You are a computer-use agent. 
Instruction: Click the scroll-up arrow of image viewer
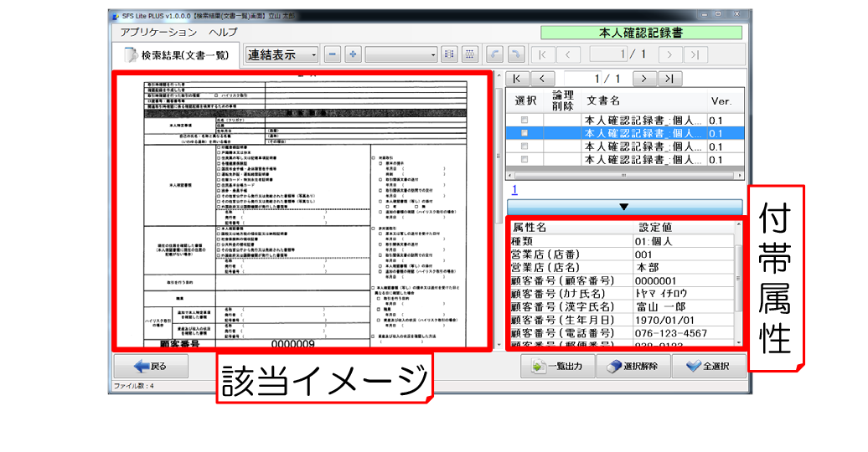coord(499,76)
